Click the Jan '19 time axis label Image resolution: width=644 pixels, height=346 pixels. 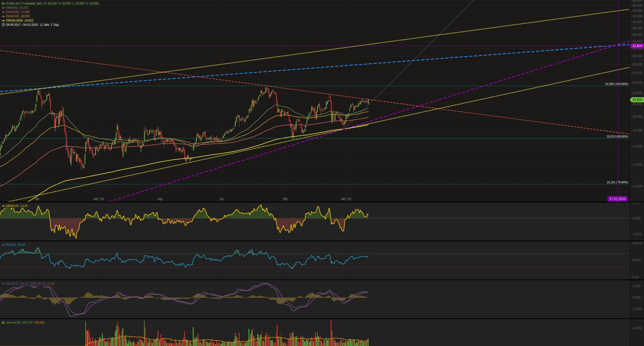[346, 199]
